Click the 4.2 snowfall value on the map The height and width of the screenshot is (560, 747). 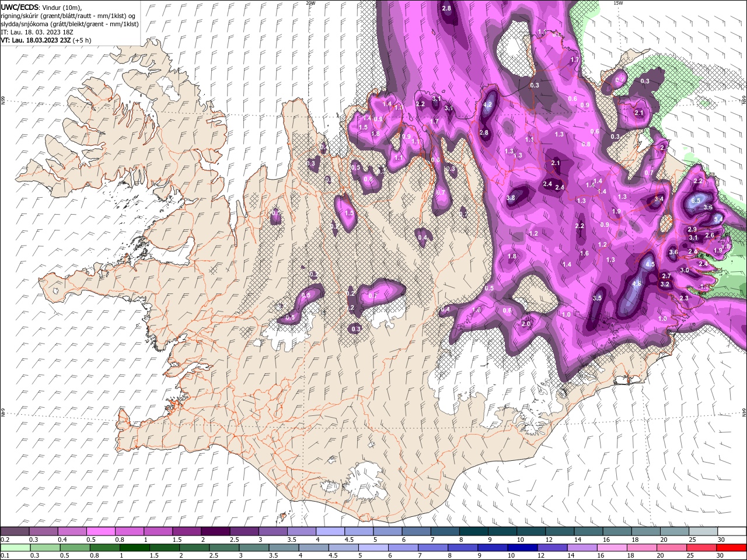(489, 105)
